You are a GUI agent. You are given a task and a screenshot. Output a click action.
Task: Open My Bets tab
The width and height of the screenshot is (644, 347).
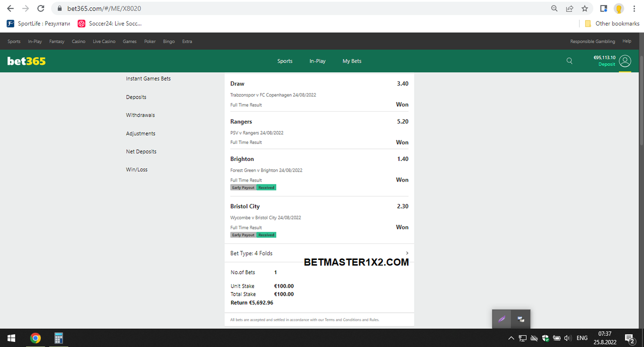pos(352,61)
